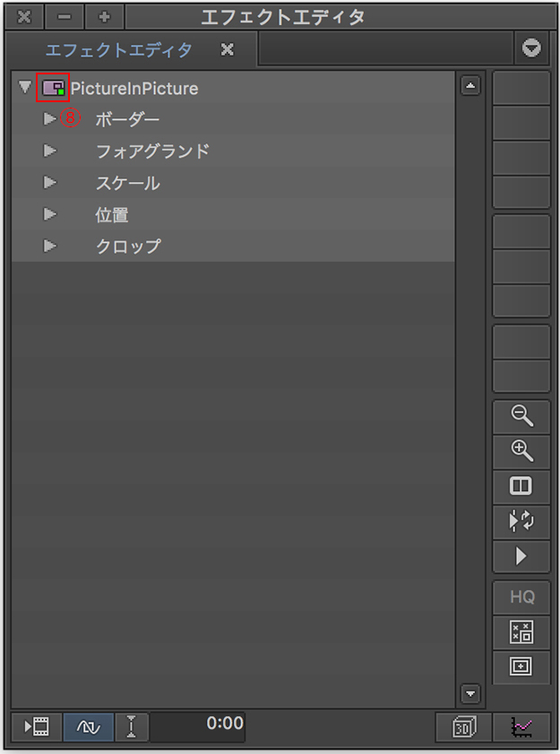
Task: Click the Play Loop icon
Action: point(521,521)
